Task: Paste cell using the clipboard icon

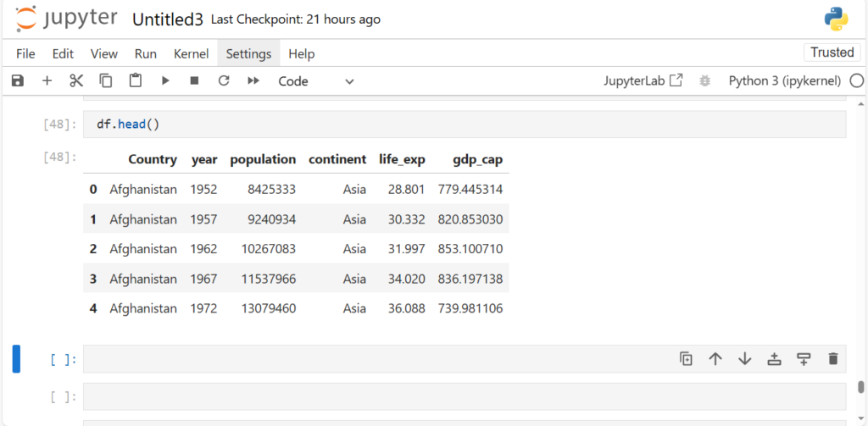Action: [136, 80]
